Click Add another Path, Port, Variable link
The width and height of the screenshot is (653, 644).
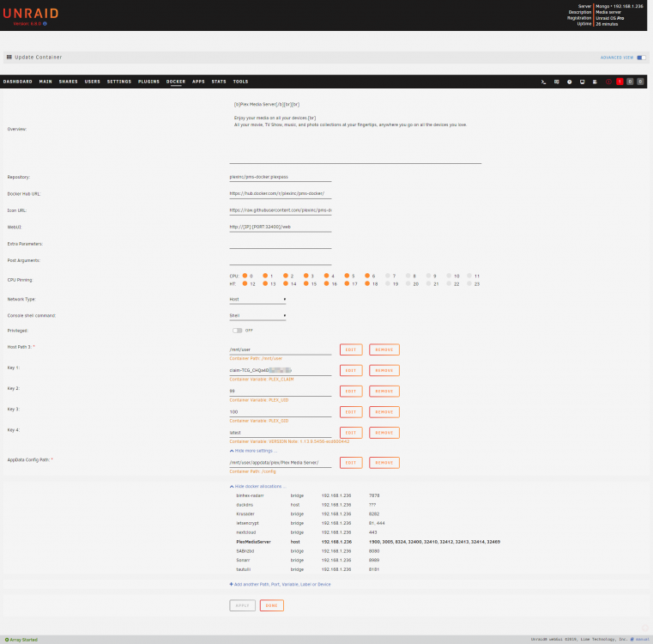pyautogui.click(x=280, y=585)
